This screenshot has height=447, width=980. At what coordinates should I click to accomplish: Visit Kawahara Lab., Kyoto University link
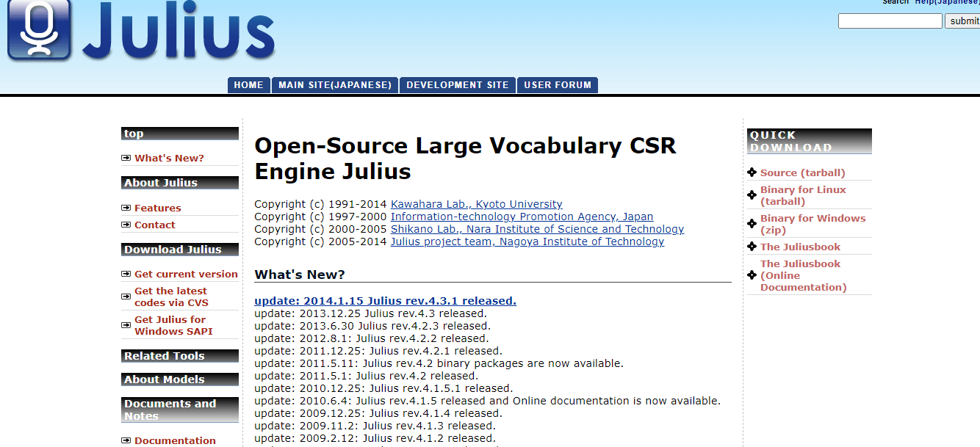[x=476, y=204]
